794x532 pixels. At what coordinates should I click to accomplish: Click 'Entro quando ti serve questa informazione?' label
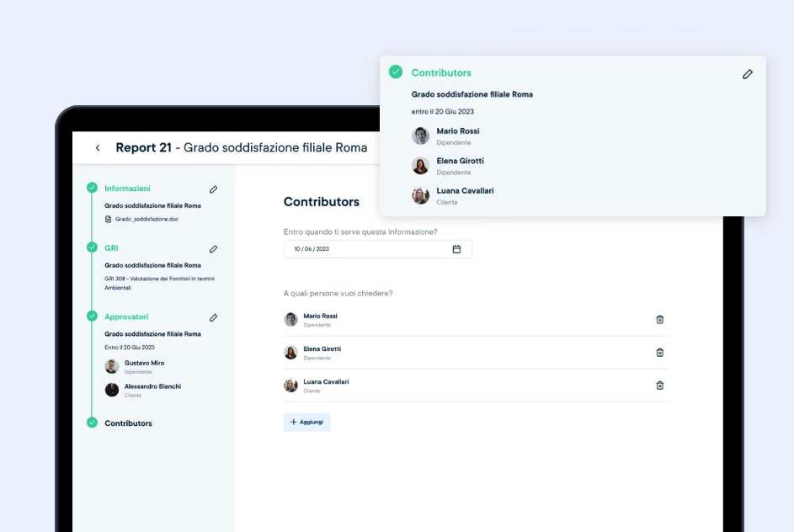pos(360,231)
